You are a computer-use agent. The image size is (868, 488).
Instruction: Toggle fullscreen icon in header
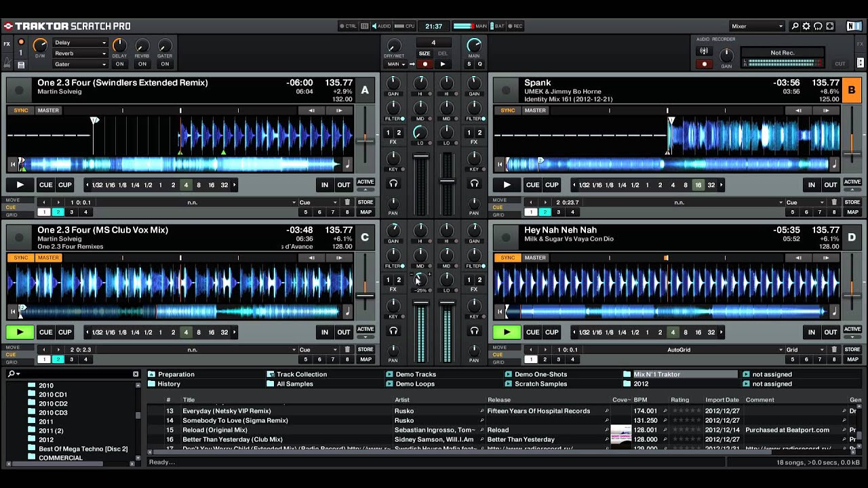829,26
